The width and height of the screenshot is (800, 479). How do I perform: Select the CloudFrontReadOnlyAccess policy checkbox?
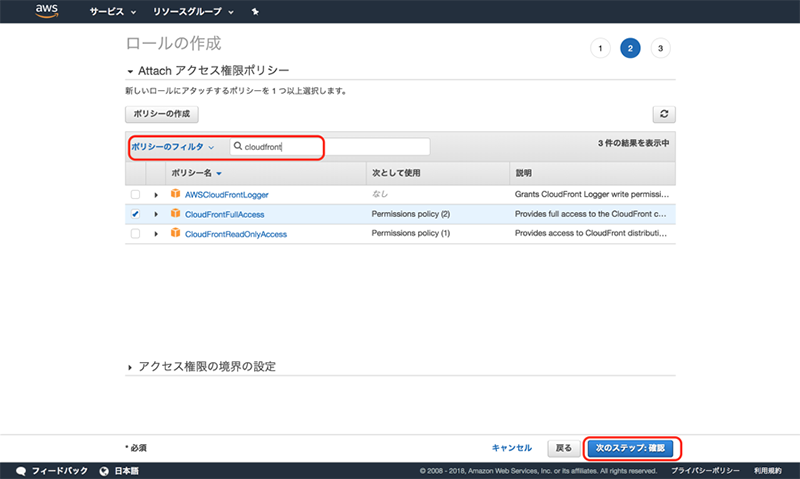click(135, 234)
